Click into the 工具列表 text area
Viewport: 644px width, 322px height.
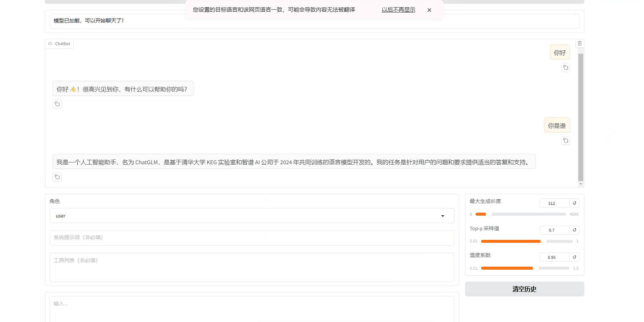point(252,267)
